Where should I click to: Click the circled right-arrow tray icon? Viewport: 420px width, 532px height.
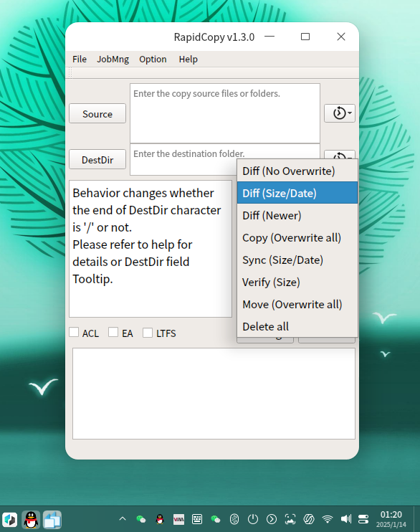click(272, 519)
